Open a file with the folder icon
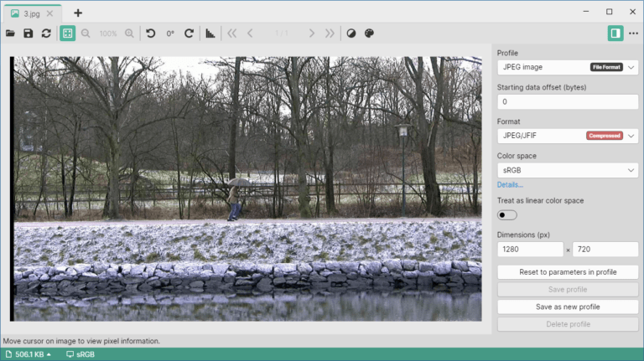Viewport: 644px width, 361px height. (x=10, y=34)
